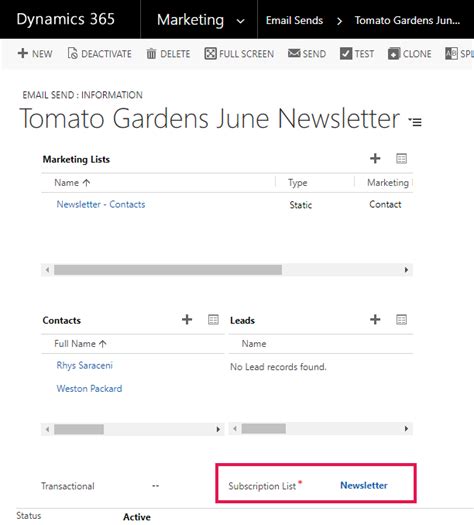474x525 pixels.
Task: Click the Leads horizontal scrollbar thumb
Action: (264, 428)
